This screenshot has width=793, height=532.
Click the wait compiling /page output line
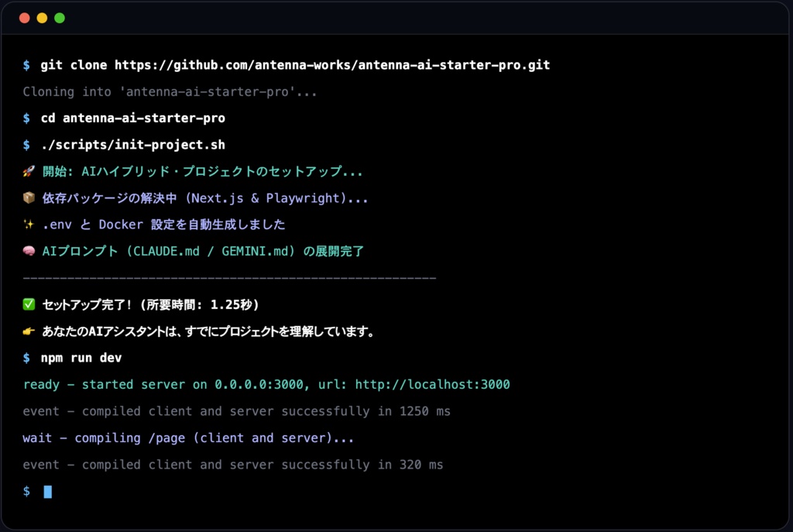pyautogui.click(x=186, y=438)
